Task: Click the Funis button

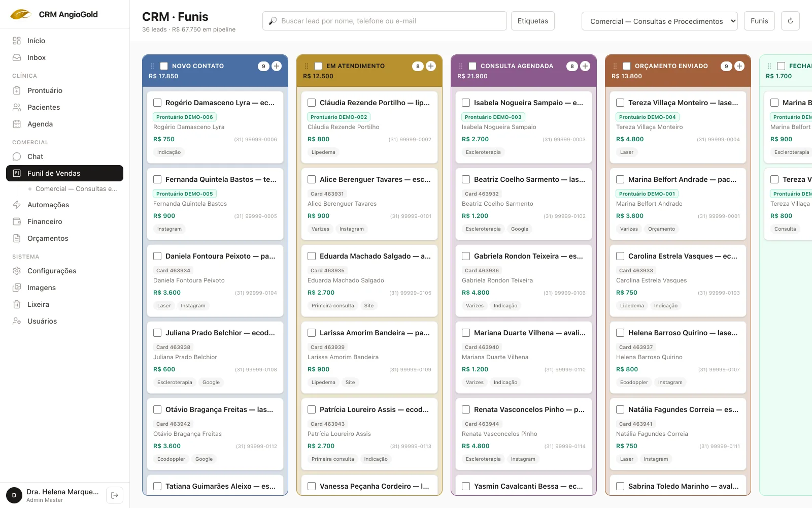Action: click(759, 21)
